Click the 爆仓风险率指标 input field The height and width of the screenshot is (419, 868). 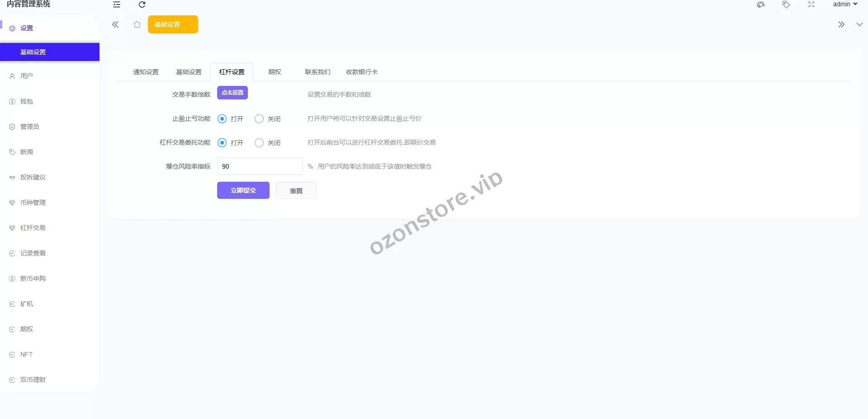tap(260, 166)
